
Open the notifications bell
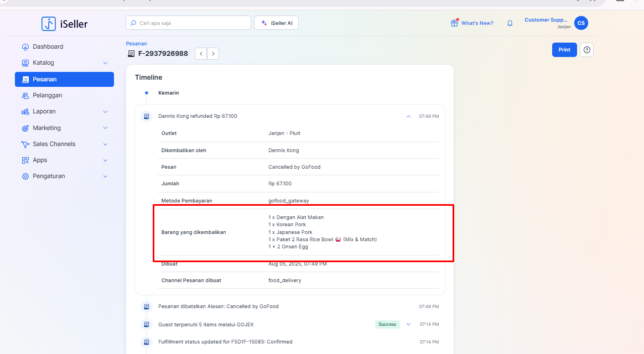(x=510, y=23)
